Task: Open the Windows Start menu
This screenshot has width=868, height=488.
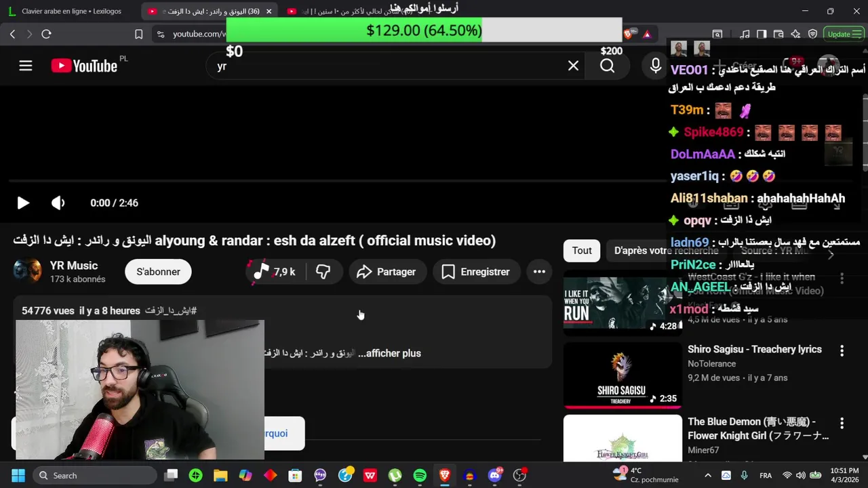Action: 18,476
